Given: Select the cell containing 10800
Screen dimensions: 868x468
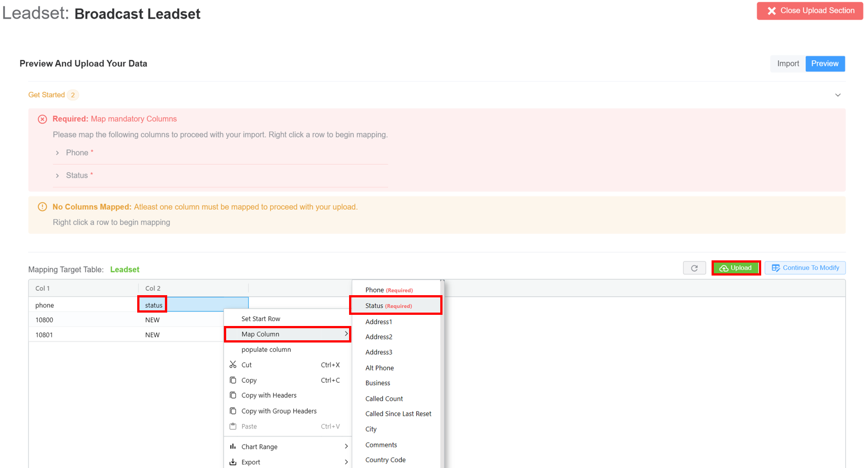Looking at the screenshot, I should coord(44,320).
